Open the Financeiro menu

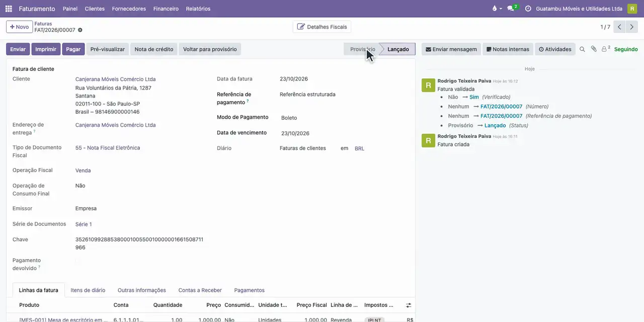(166, 9)
